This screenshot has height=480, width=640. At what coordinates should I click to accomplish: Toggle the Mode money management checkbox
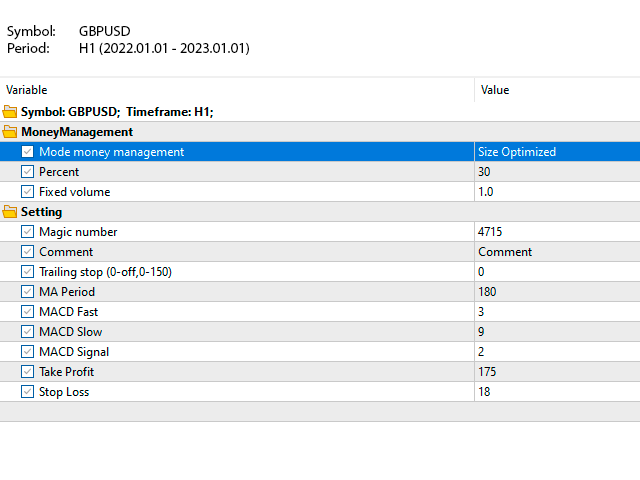(x=27, y=151)
